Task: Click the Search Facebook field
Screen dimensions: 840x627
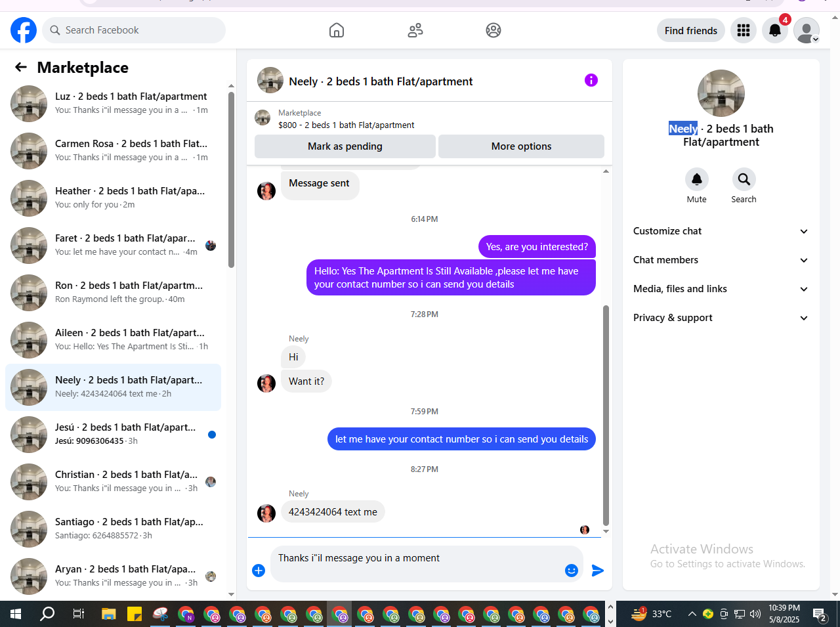Action: click(x=134, y=30)
